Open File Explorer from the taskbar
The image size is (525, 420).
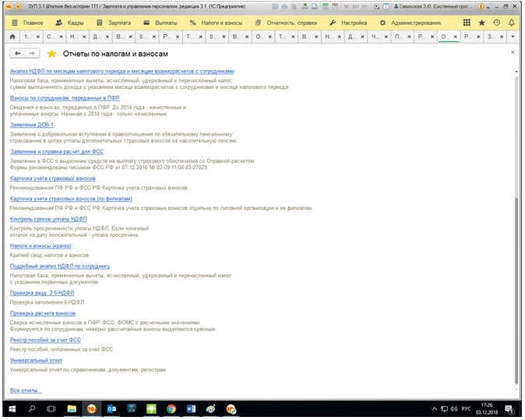(x=72, y=409)
